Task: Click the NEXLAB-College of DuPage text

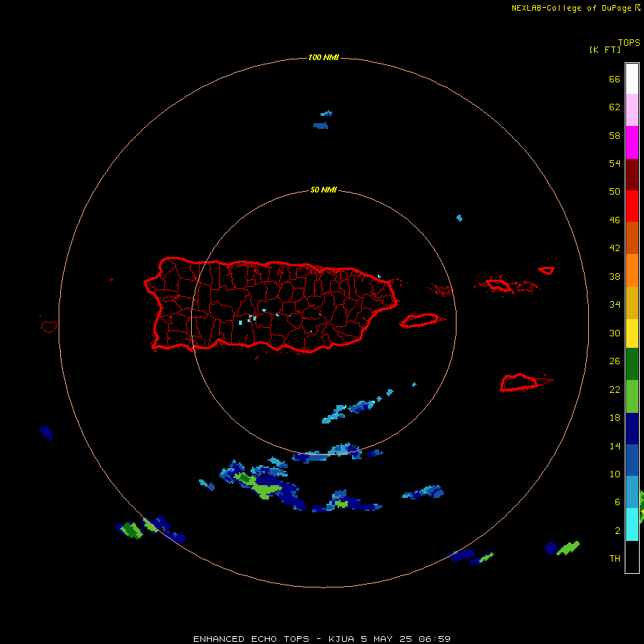Action: pos(571,8)
